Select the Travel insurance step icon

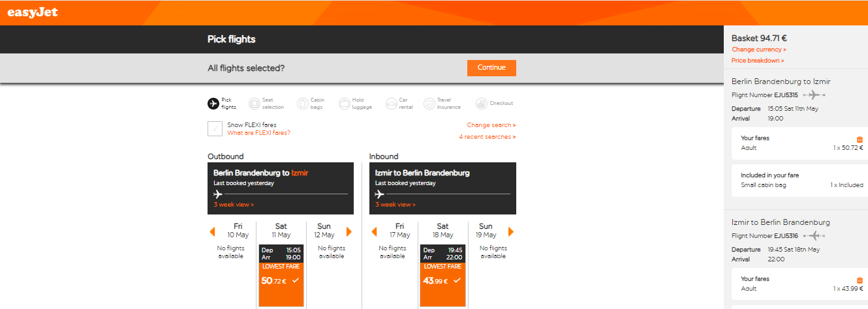(x=429, y=103)
